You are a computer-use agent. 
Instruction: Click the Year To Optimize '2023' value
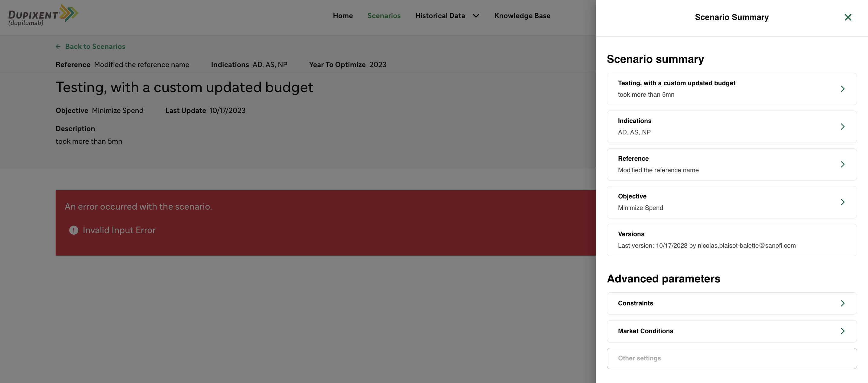click(378, 65)
